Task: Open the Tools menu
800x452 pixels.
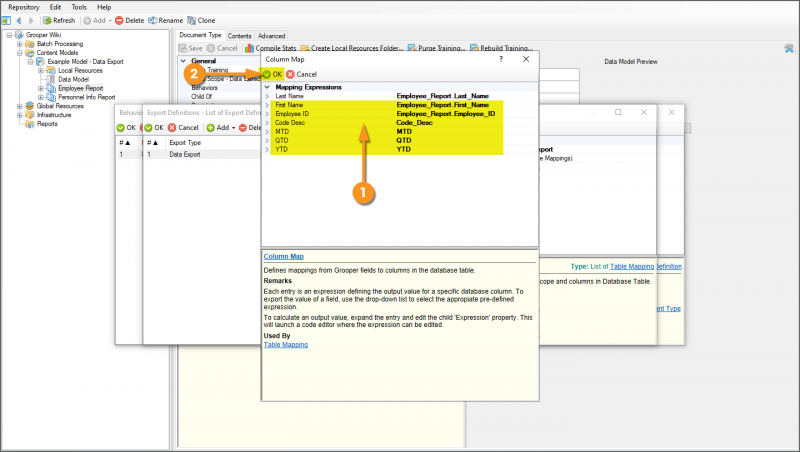Action: (79, 7)
